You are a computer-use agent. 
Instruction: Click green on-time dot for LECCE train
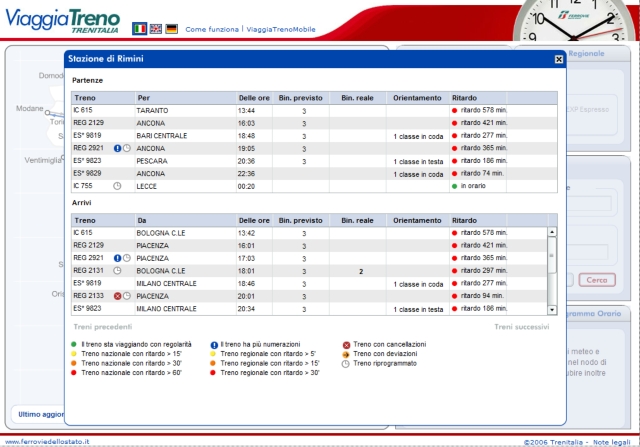(x=456, y=185)
